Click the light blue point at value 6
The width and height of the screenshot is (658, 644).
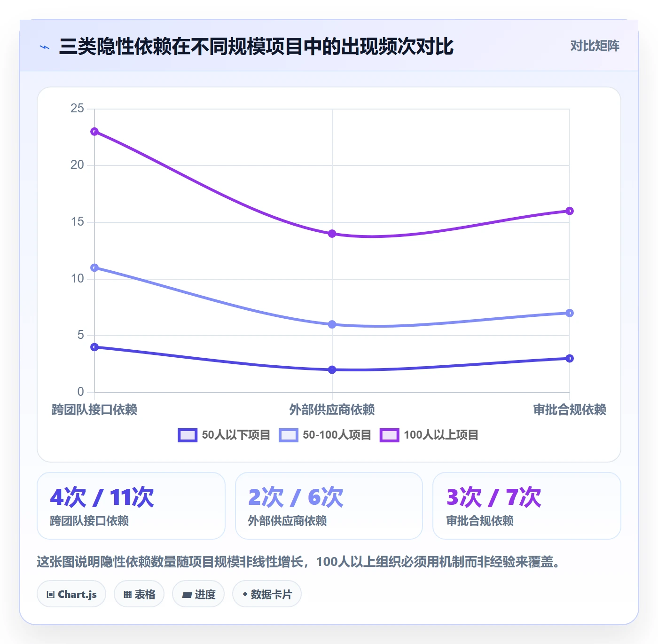pos(332,324)
